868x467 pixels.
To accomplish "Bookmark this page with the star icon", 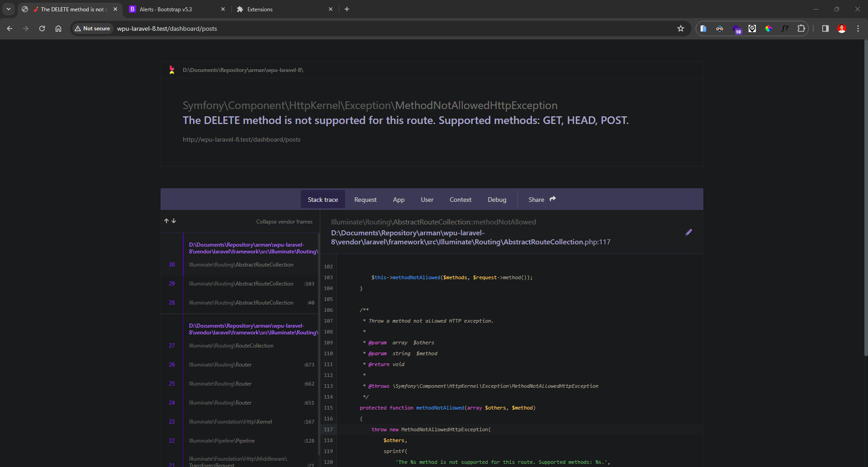I will tap(680, 29).
